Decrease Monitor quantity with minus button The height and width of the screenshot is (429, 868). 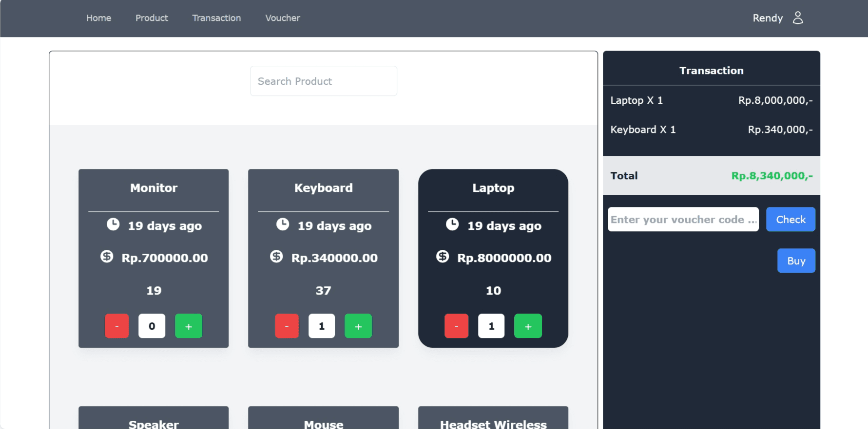click(x=117, y=326)
